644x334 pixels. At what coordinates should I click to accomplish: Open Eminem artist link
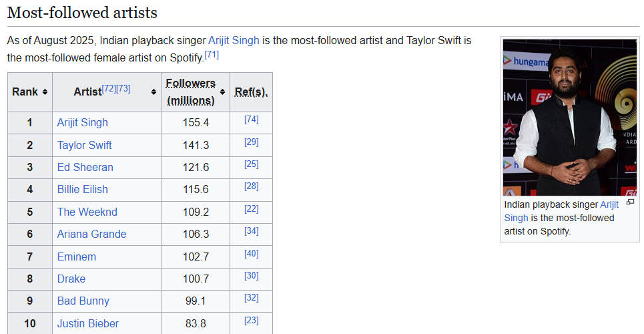click(76, 257)
